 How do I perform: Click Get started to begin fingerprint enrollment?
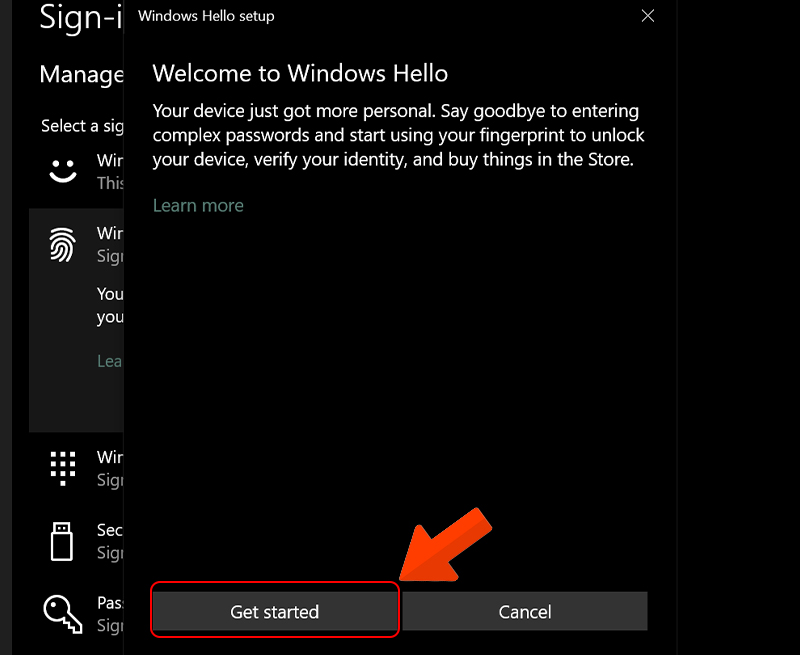pyautogui.click(x=274, y=611)
